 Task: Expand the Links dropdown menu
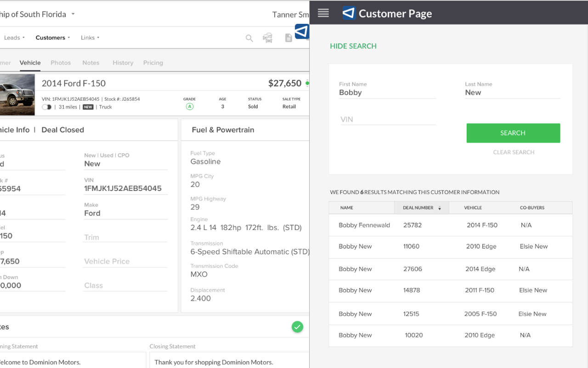(90, 38)
